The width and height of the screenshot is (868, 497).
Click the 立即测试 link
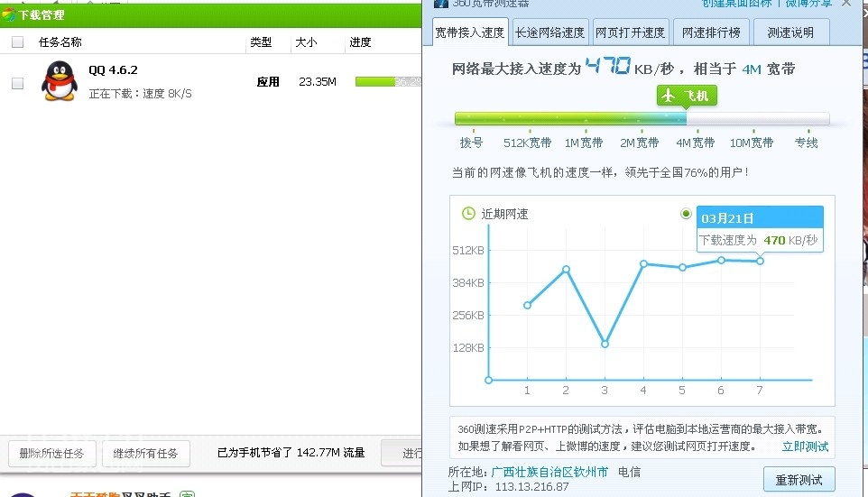806,446
